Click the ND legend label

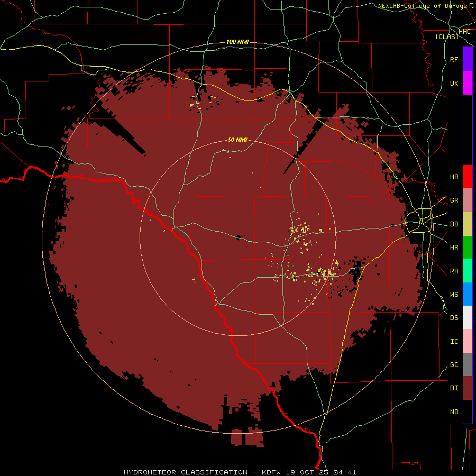coord(454,412)
